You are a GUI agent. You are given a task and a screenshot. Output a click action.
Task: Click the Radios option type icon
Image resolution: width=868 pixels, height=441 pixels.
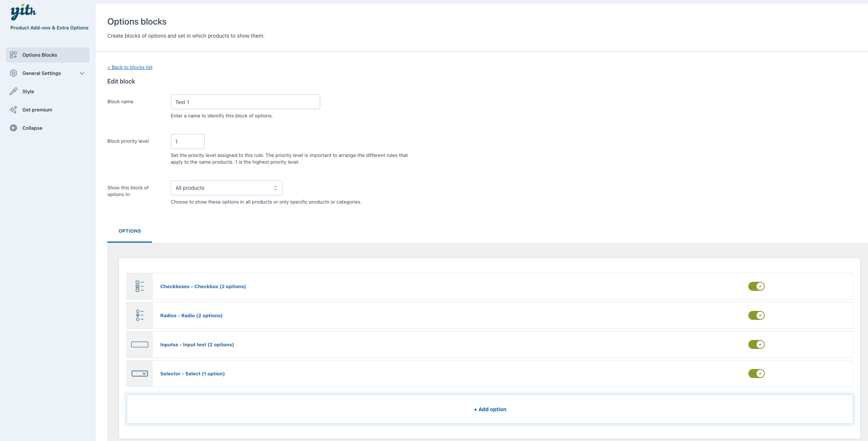coord(140,315)
